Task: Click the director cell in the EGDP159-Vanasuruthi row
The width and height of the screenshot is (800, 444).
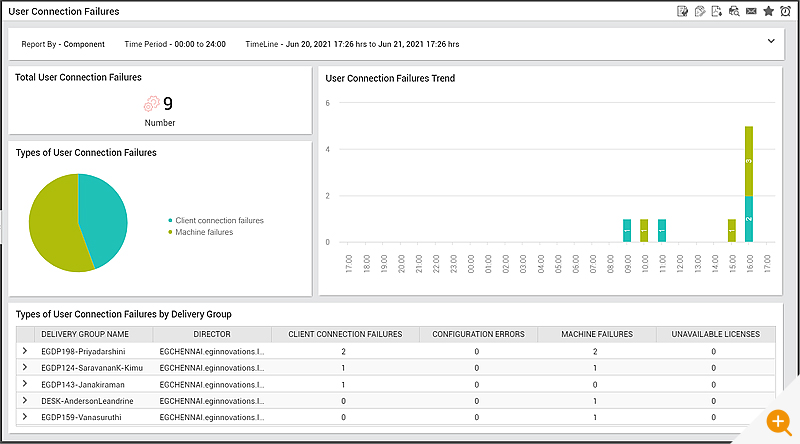Action: [x=212, y=417]
